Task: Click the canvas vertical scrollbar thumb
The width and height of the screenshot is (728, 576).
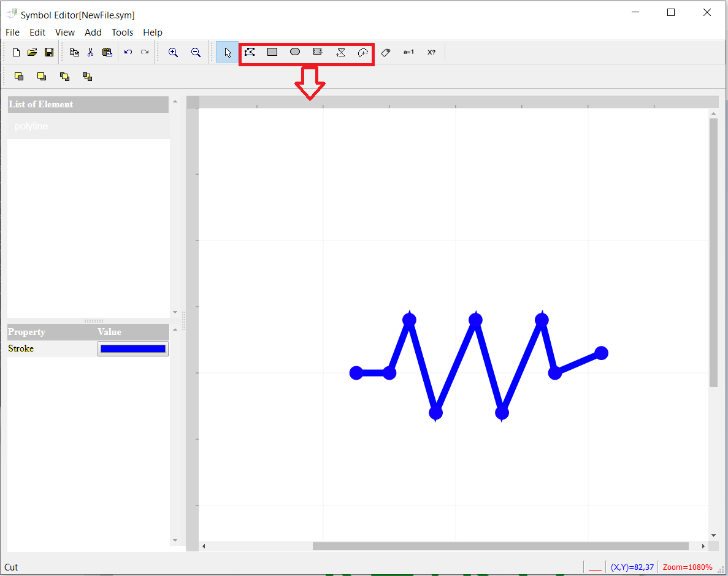Action: click(714, 253)
